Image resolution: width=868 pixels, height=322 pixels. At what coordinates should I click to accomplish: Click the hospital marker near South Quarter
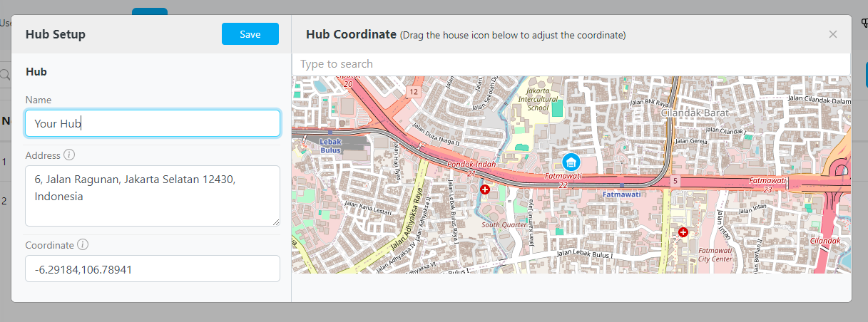coord(485,189)
